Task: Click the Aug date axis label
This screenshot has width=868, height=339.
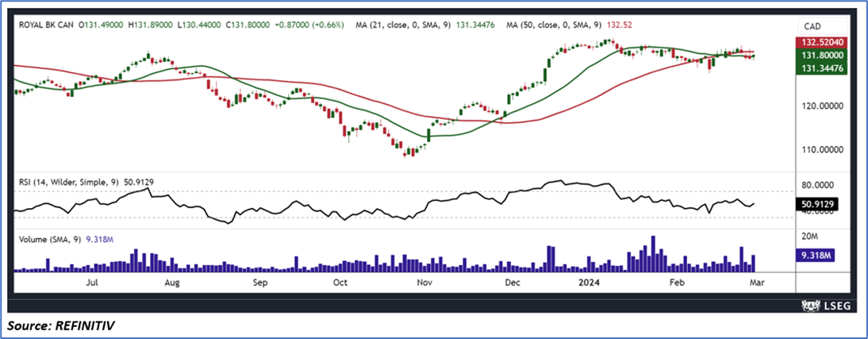Action: [x=172, y=282]
